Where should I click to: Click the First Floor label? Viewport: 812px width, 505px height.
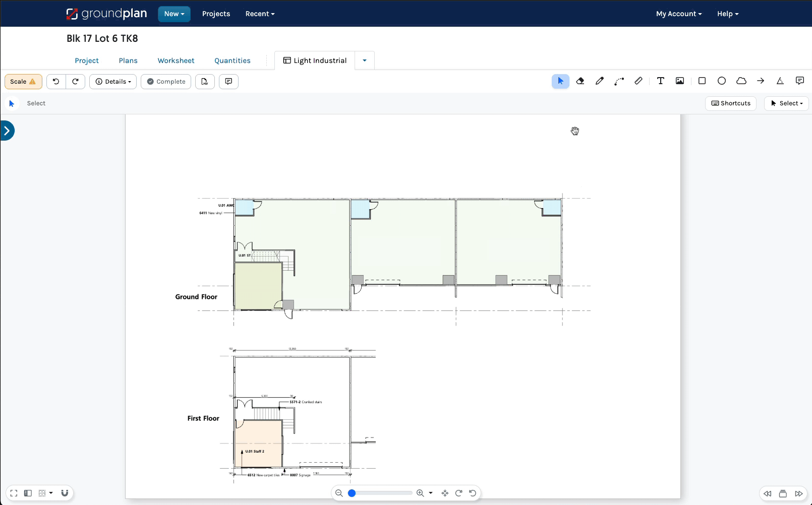pos(203,418)
